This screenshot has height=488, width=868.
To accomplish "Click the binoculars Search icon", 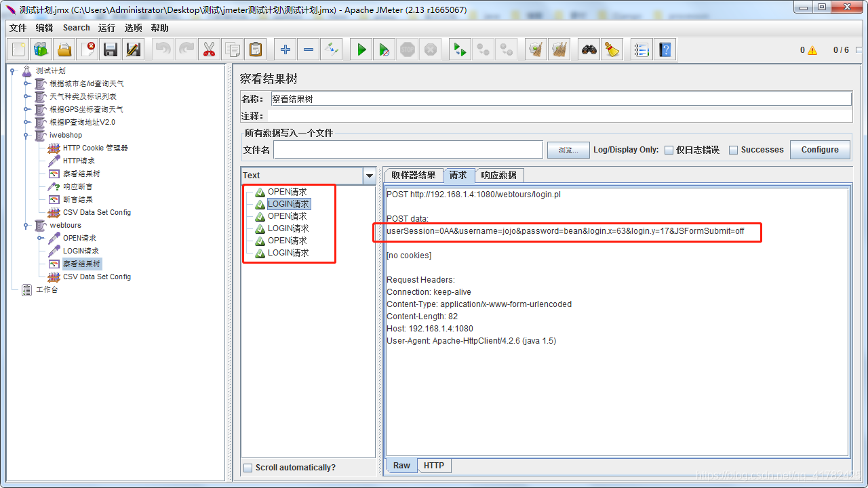I will click(590, 49).
